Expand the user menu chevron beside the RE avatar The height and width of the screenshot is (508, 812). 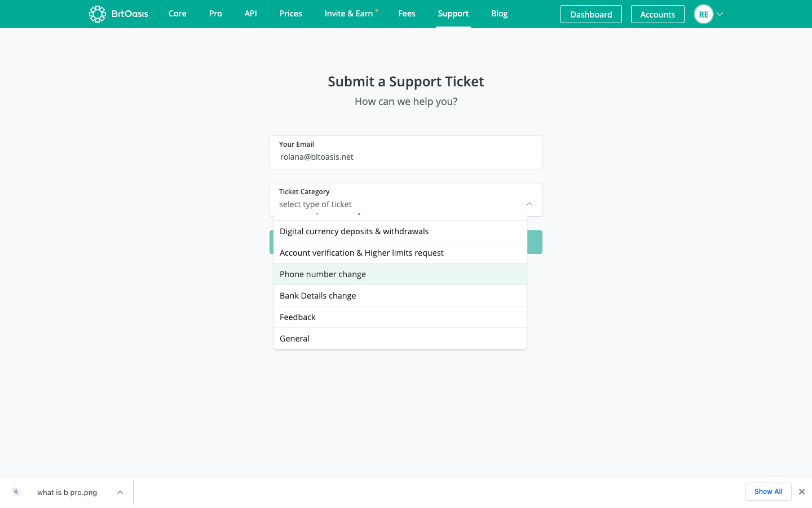tap(720, 14)
